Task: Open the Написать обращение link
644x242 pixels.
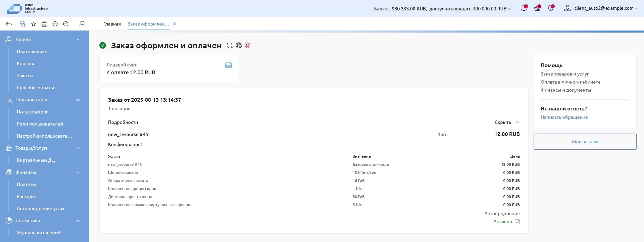Action: pyautogui.click(x=564, y=117)
